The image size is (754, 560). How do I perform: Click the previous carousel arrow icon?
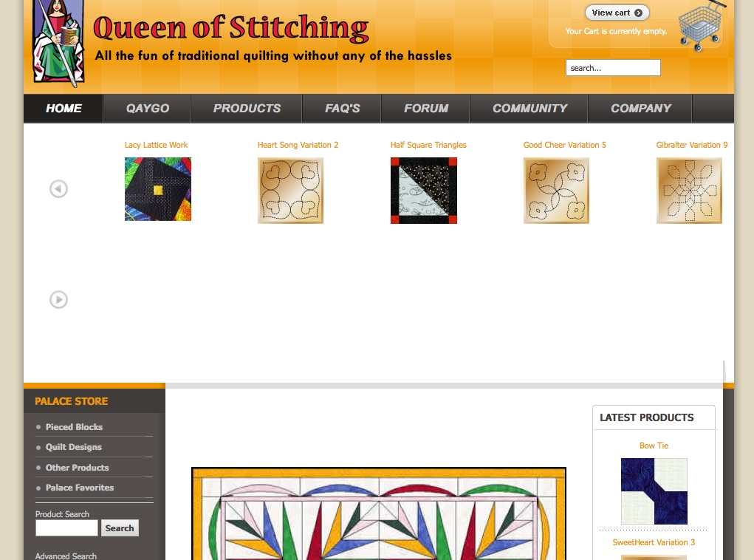point(58,188)
